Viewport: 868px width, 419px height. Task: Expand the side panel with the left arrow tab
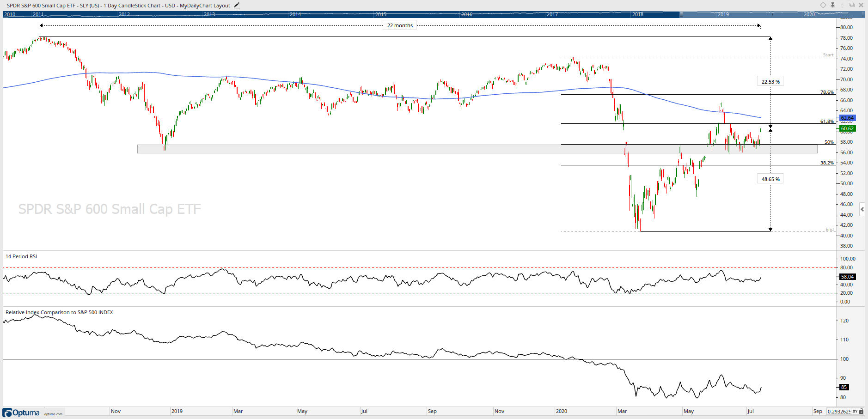click(x=862, y=209)
